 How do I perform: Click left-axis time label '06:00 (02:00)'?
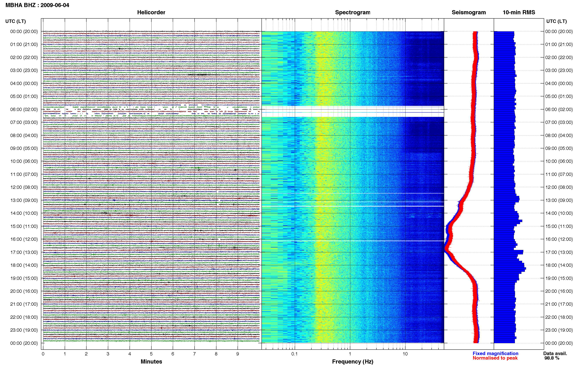[x=24, y=109]
